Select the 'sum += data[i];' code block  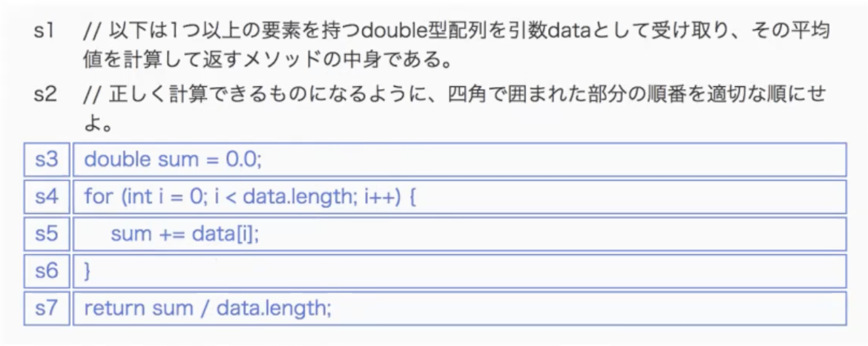tap(459, 234)
